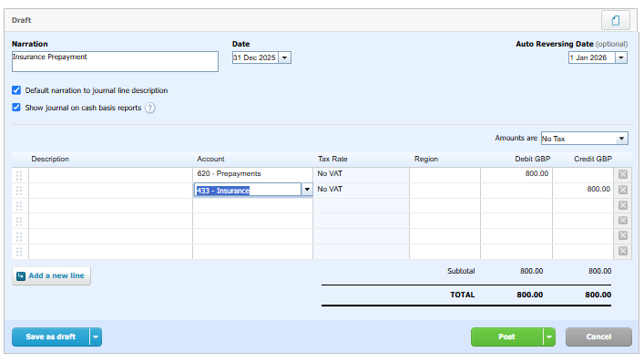Open the Post options dropdown arrow
Viewport: 644px width, 363px height.
(549, 337)
